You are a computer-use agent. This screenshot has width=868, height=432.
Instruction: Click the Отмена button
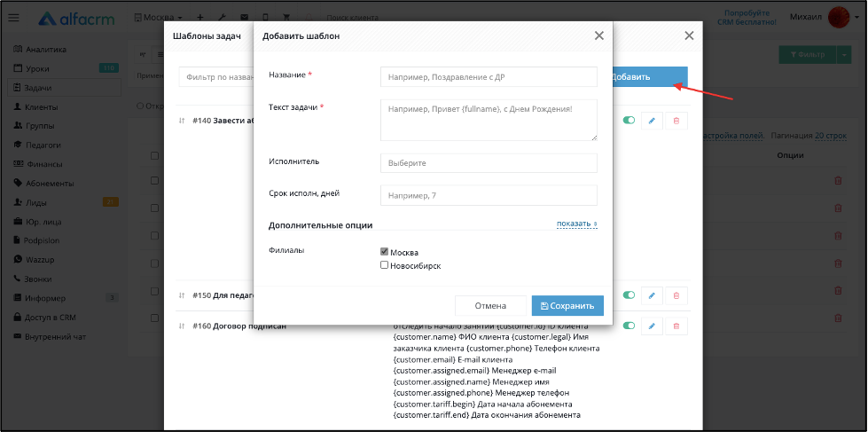tap(490, 306)
